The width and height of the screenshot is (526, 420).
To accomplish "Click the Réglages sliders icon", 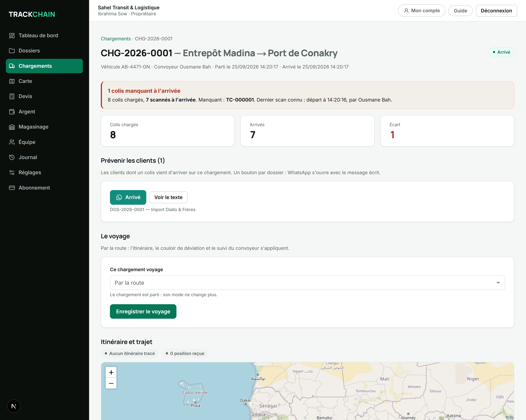I will point(12,172).
